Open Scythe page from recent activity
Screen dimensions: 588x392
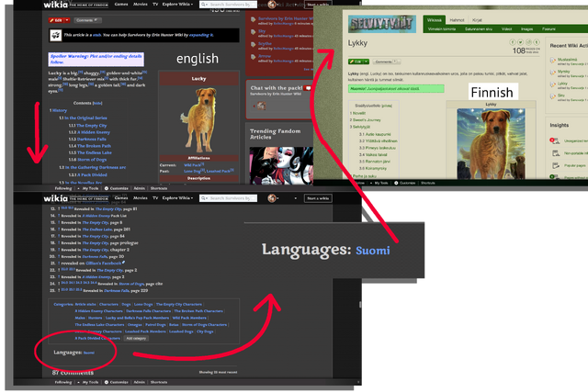point(265,43)
